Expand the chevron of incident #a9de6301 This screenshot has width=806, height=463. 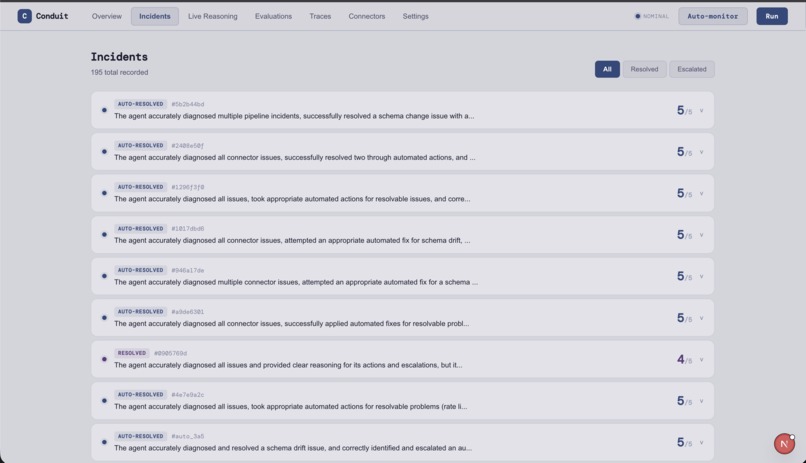(701, 318)
